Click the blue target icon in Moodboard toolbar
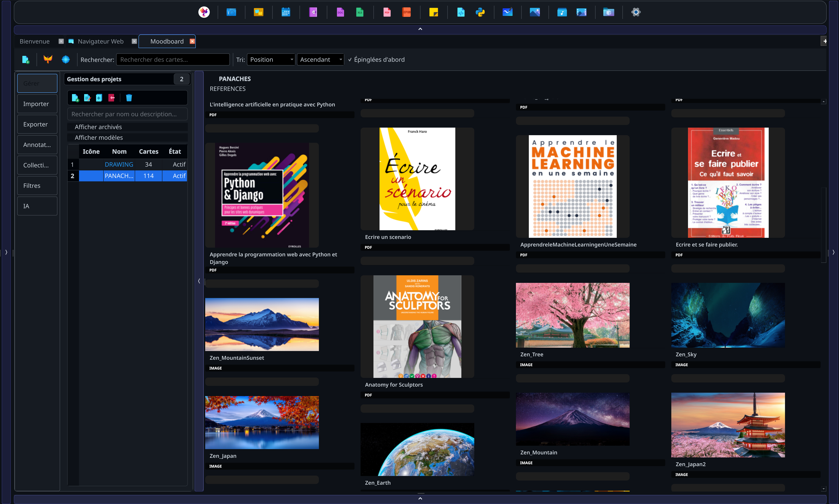The width and height of the screenshot is (839, 504). pyautogui.click(x=66, y=59)
